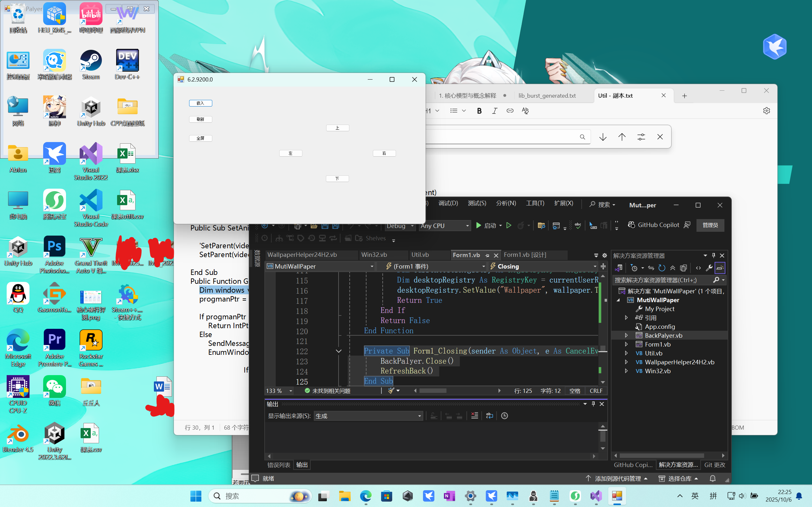
Task: Click collapse all in Solution Explorer
Action: tap(673, 268)
